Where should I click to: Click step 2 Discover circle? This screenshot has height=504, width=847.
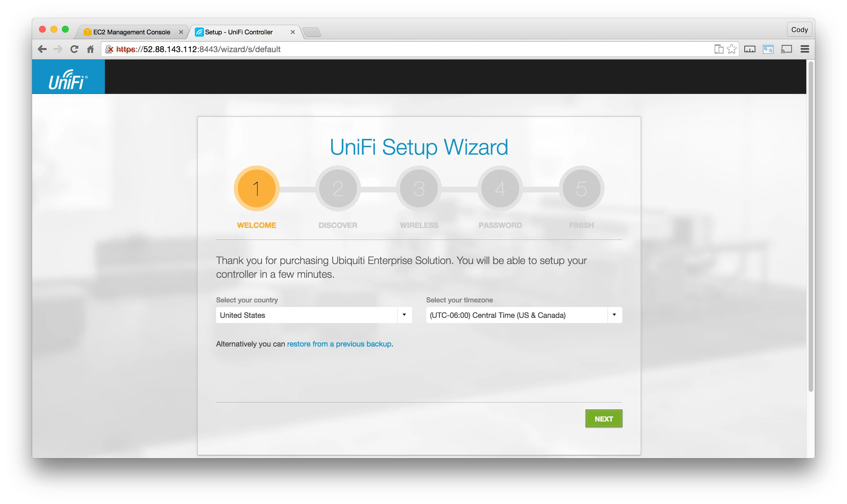coord(338,188)
